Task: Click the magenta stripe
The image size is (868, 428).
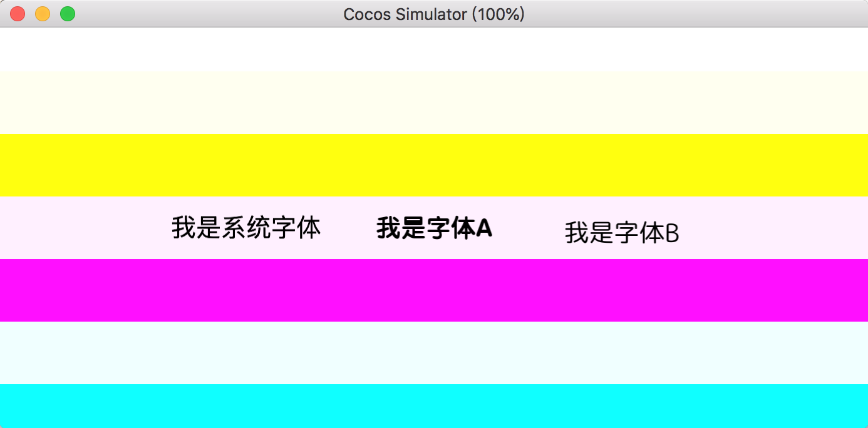Action: pyautogui.click(x=434, y=290)
